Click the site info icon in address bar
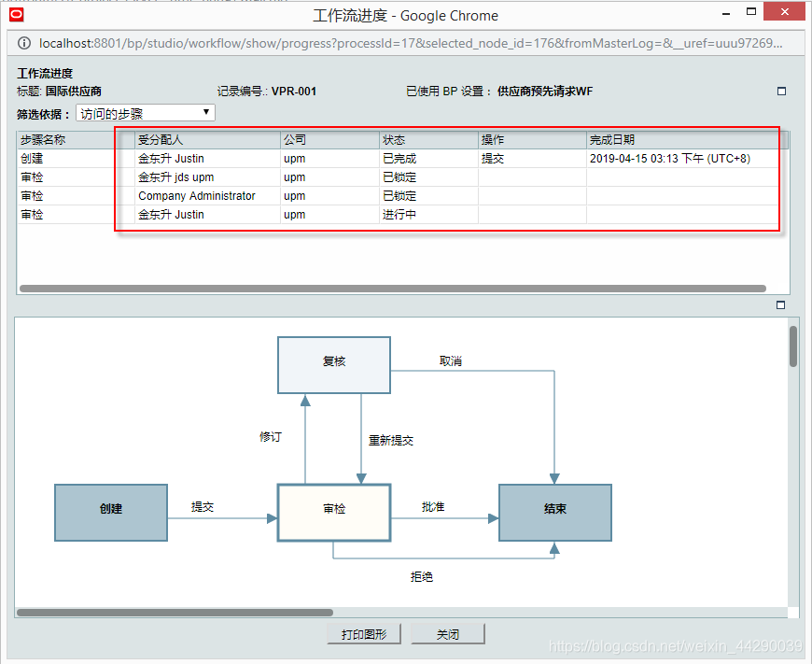 click(24, 43)
